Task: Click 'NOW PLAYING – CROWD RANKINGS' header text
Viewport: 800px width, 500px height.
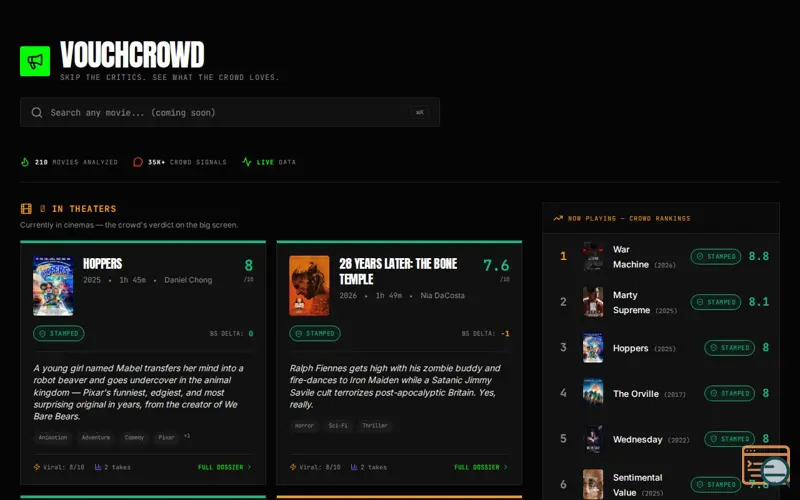Action: [629, 218]
